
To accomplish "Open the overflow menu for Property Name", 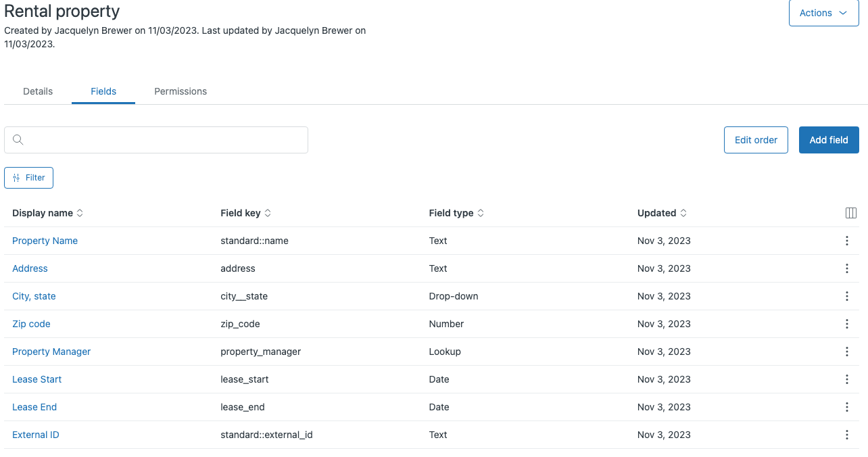I will pyautogui.click(x=846, y=241).
